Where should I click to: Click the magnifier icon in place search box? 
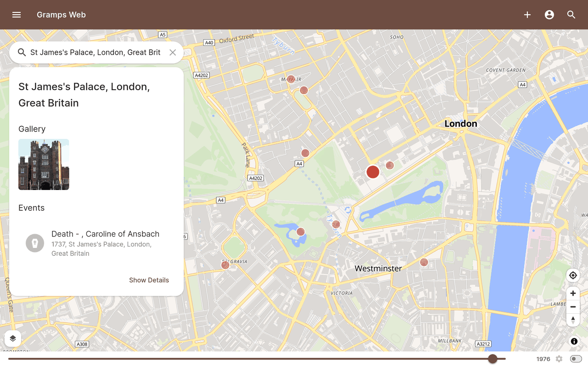pos(22,52)
